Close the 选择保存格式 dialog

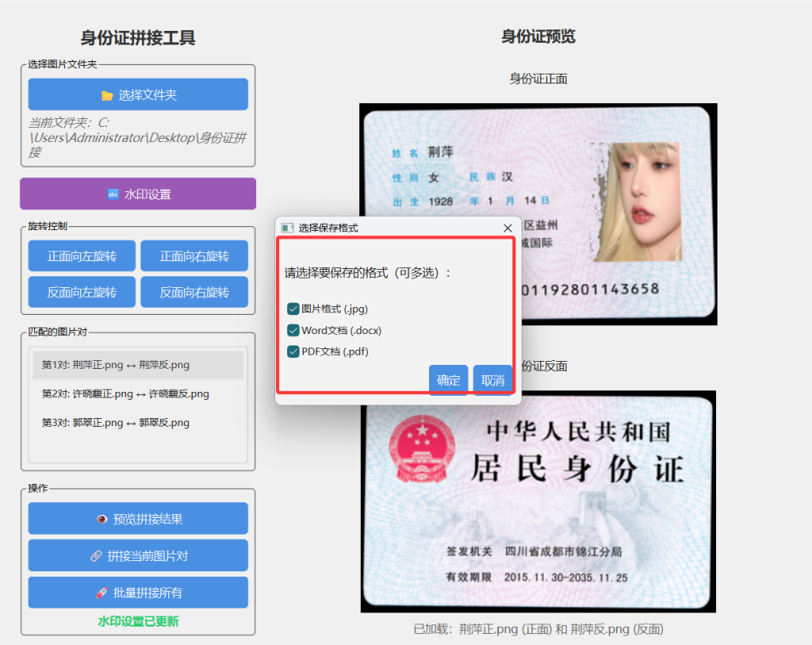point(507,228)
